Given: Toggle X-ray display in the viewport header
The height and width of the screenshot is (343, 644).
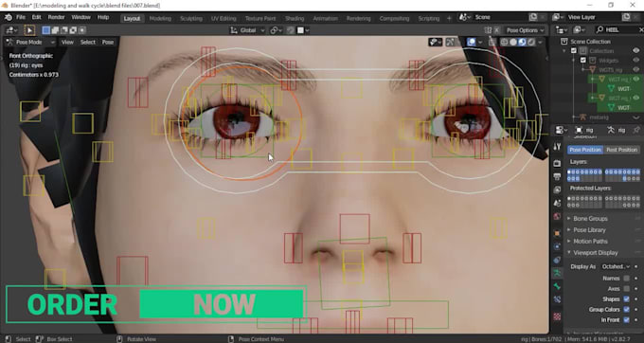Looking at the screenshot, I should (492, 42).
